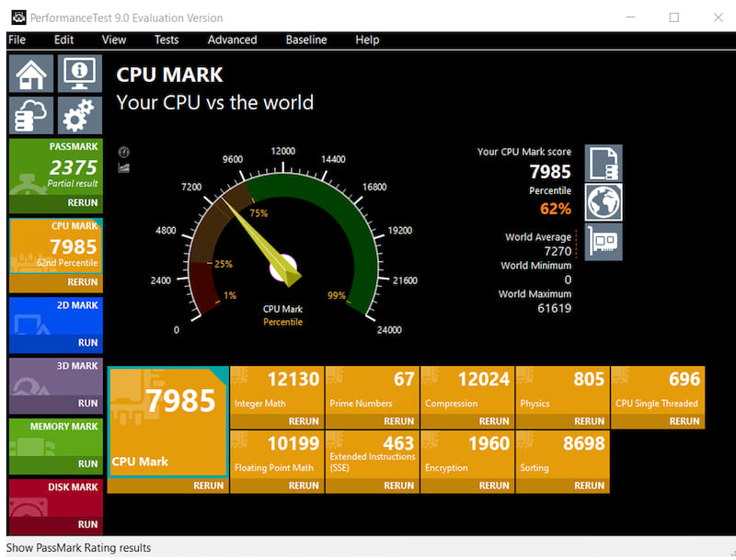Rerun the CPU Mark sidebar test

tap(56, 282)
